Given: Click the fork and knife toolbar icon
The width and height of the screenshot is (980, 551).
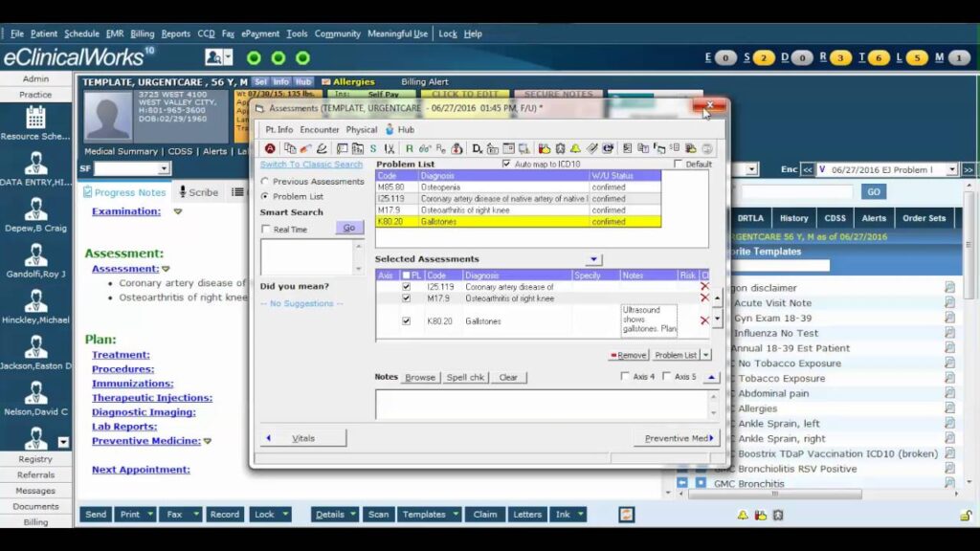Looking at the screenshot, I should [x=389, y=148].
